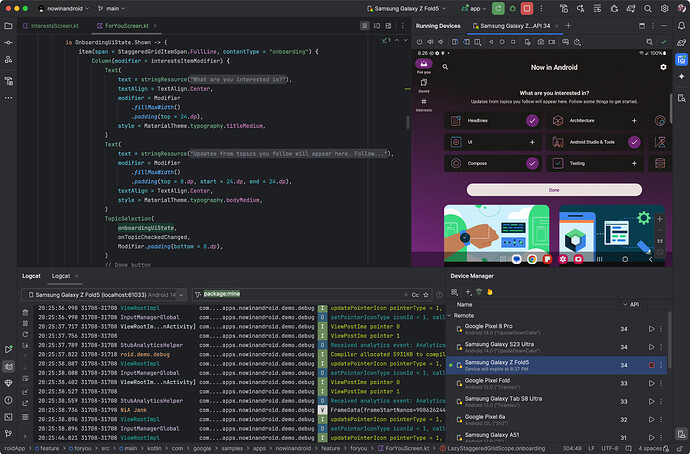Uncheck the Headlines topic
690x454 pixels.
click(532, 120)
